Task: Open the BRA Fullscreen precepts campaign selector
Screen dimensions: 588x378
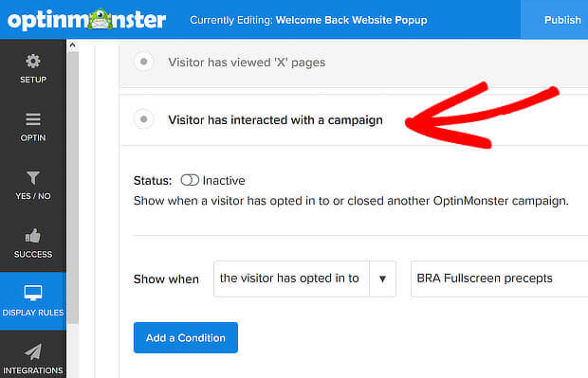Action: 500,279
